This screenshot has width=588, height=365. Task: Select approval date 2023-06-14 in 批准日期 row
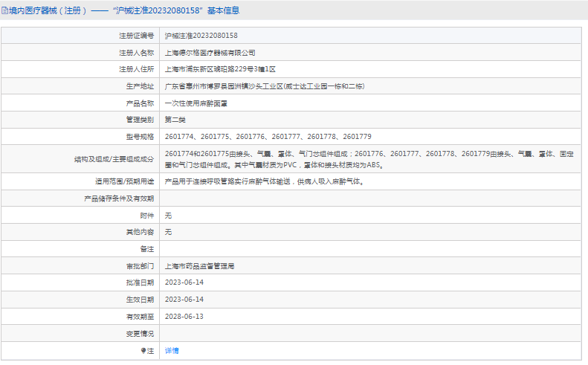(x=184, y=282)
